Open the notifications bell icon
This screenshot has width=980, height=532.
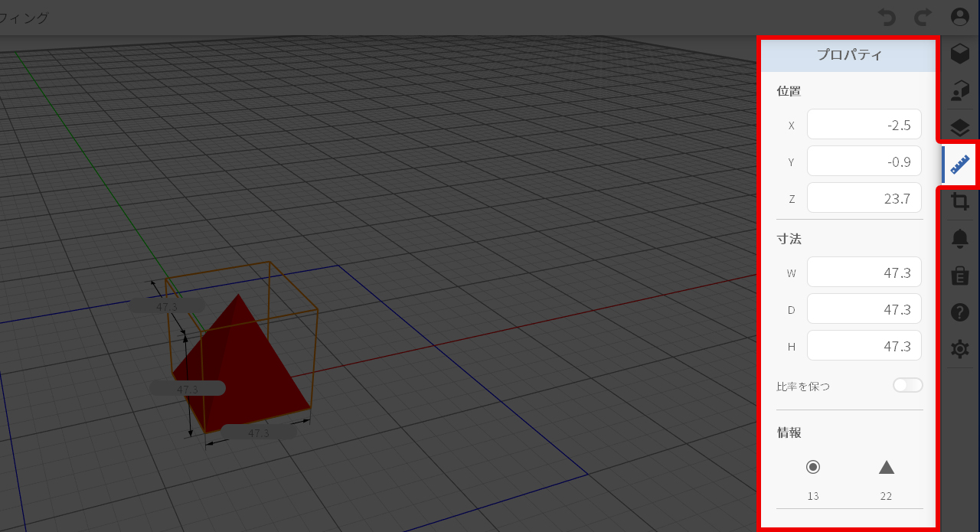coord(960,239)
